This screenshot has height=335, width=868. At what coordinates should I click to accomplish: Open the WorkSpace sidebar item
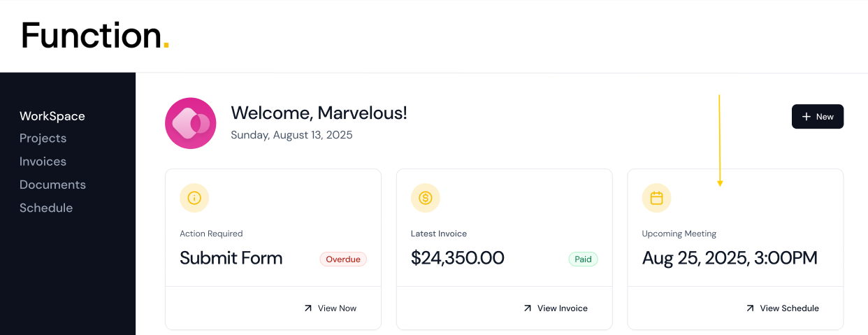click(x=52, y=116)
